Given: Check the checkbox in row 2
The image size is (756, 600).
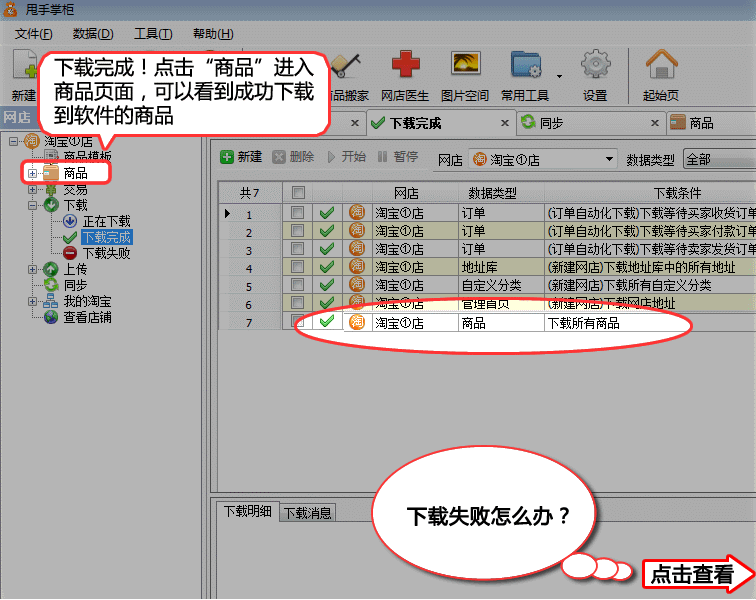Looking at the screenshot, I should [x=297, y=231].
